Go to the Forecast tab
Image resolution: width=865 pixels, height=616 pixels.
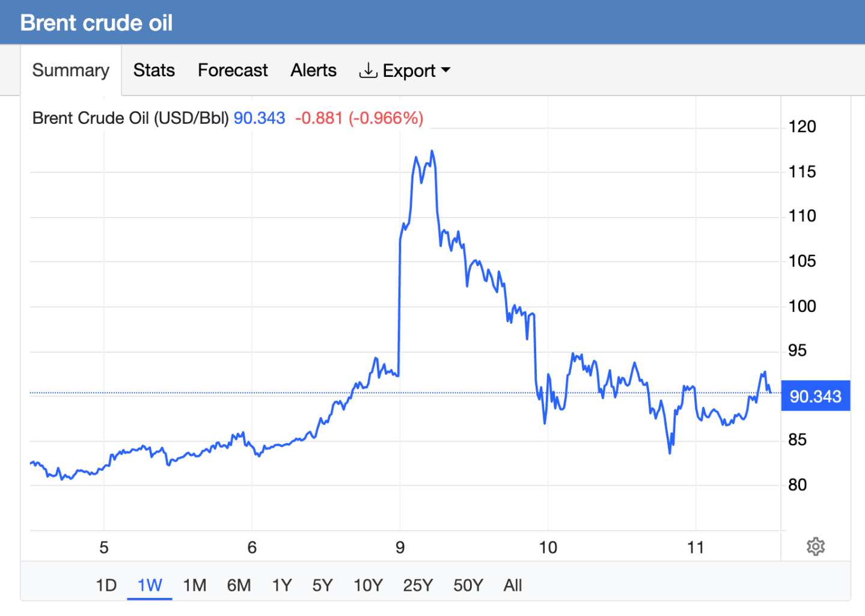[233, 70]
